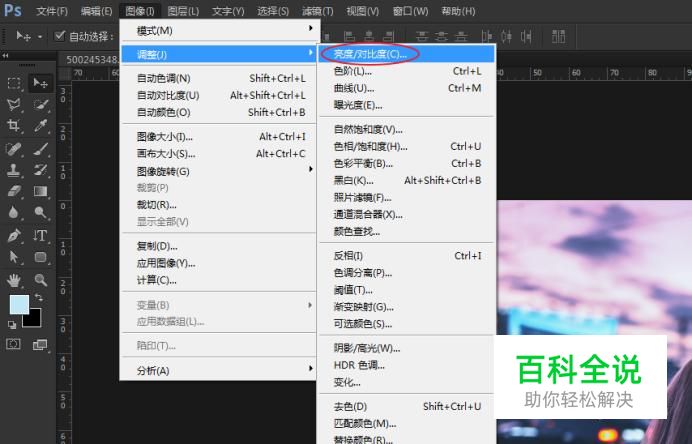This screenshot has width=692, height=444.
Task: Click align right edges icon
Action: 388,36
